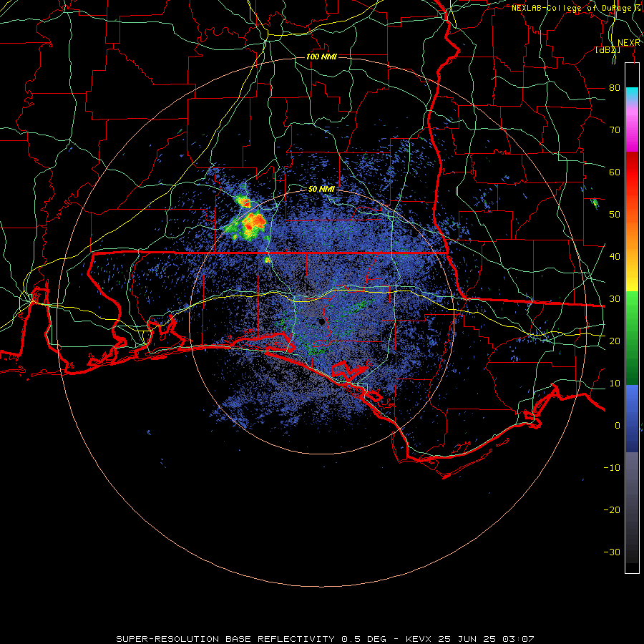Click the 20 value on the dBZ scale
The width and height of the screenshot is (644, 644).
tap(615, 341)
